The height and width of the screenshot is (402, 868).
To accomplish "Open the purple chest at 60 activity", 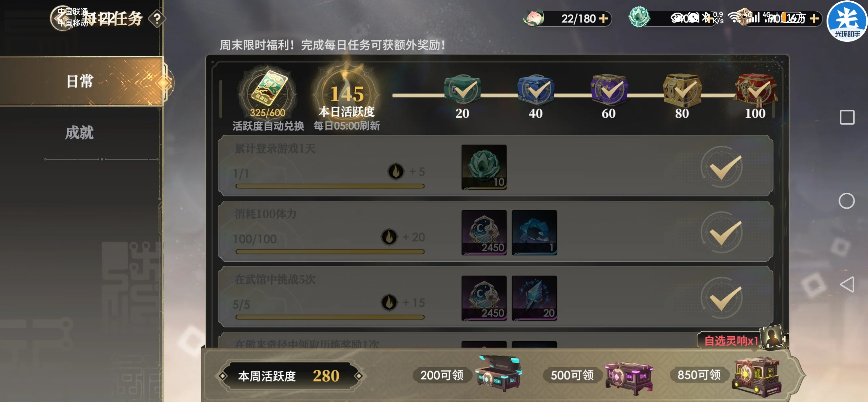I will click(609, 89).
